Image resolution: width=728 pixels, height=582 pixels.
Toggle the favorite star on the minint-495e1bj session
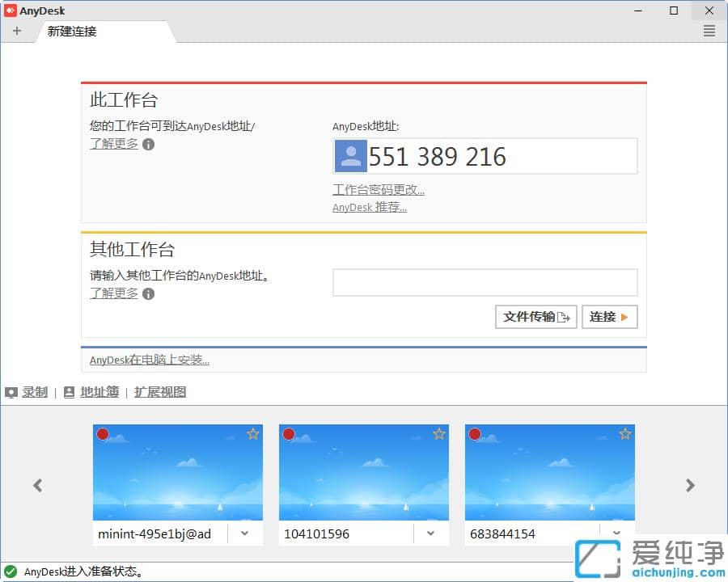[x=252, y=434]
